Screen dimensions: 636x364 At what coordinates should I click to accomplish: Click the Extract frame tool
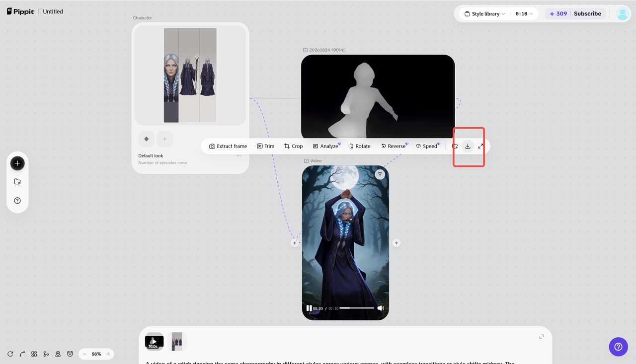point(228,146)
